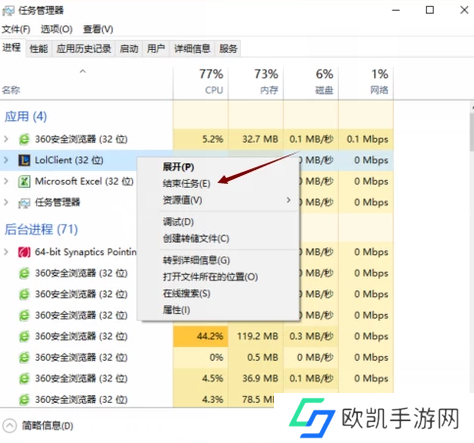The height and width of the screenshot is (443, 474).
Task: Switch to the 应用历史记录 tab
Action: pyautogui.click(x=84, y=49)
